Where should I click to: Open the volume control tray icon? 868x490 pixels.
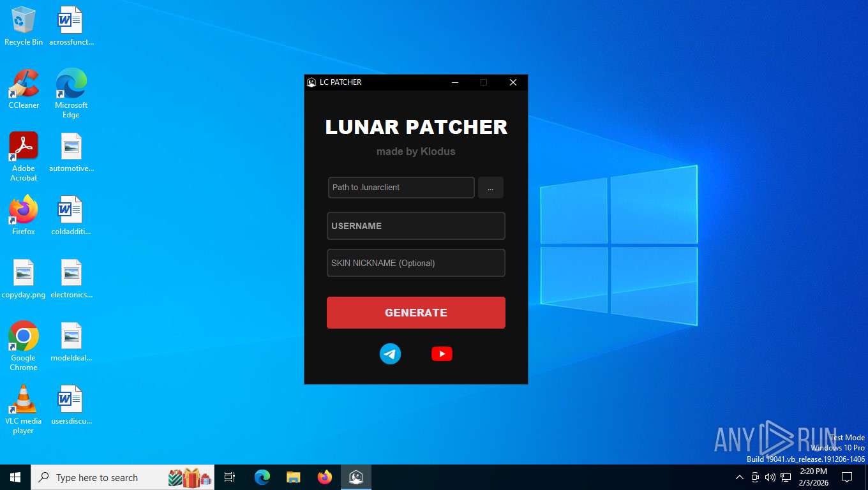coord(770,477)
